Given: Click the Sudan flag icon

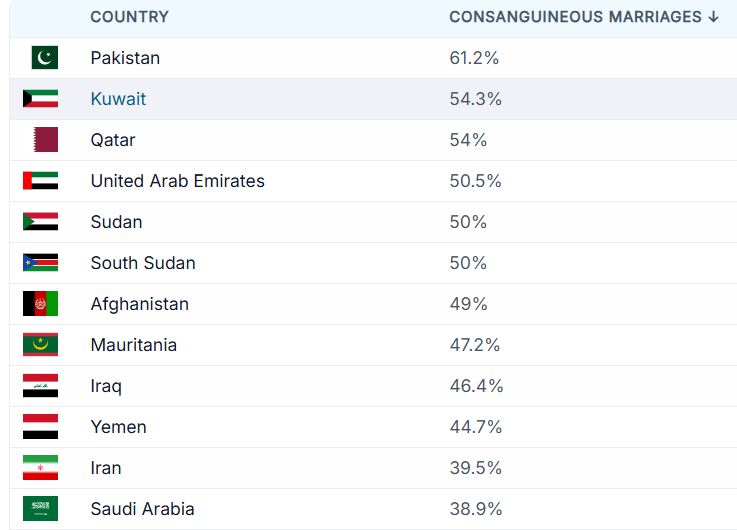Looking at the screenshot, I should (40, 221).
